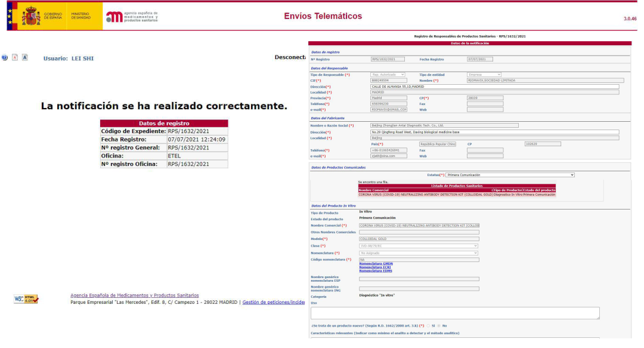Click the CIF field B88249594
644x348 pixels.
coord(389,81)
